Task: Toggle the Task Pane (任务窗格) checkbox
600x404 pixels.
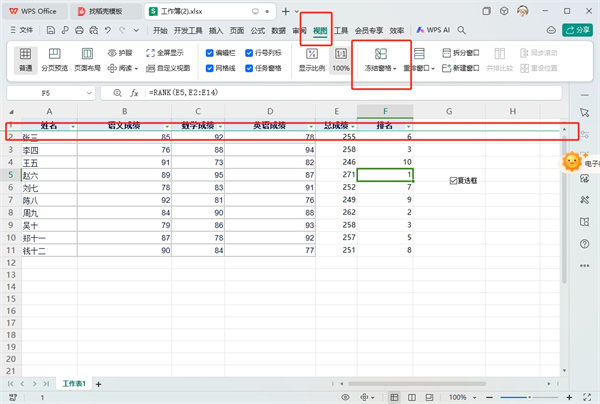Action: pyautogui.click(x=249, y=68)
